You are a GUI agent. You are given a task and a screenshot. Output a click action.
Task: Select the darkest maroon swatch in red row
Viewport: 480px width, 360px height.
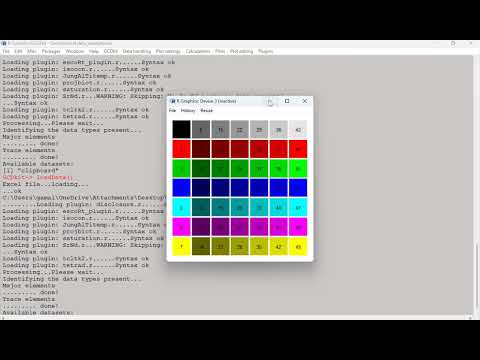[x=201, y=149]
